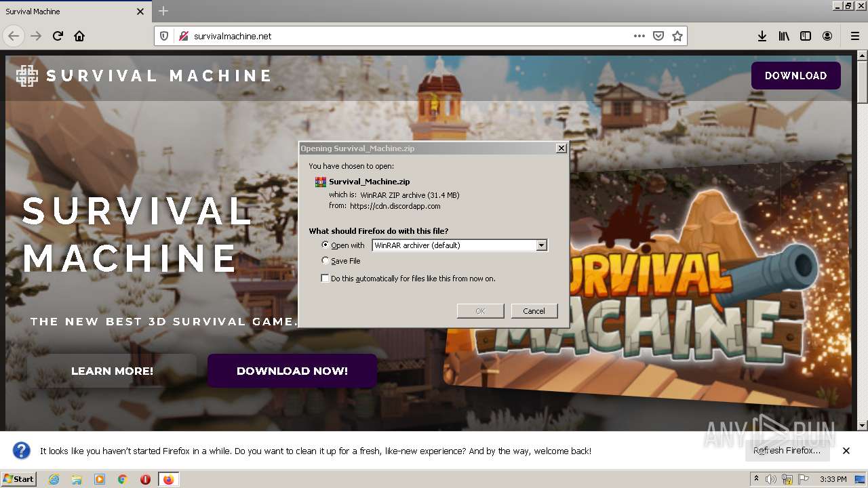Click OK in the download dialog
This screenshot has width=868, height=488.
pyautogui.click(x=480, y=311)
